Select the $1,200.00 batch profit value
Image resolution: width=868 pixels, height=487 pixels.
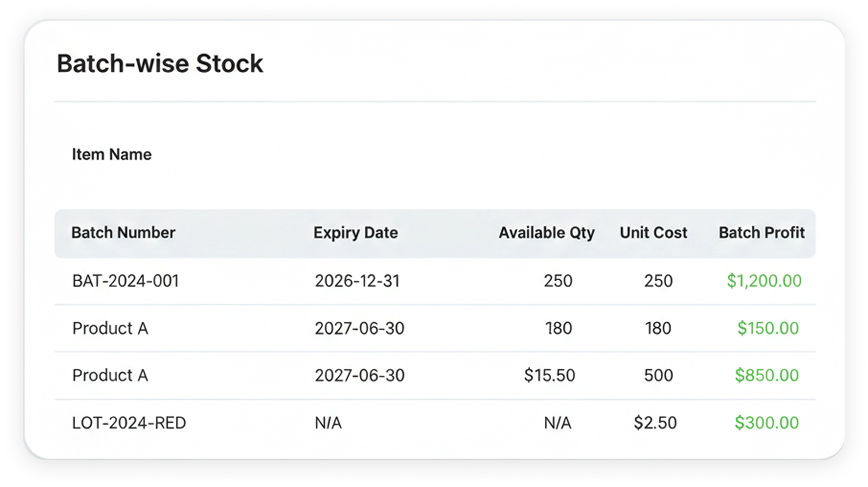click(x=764, y=281)
